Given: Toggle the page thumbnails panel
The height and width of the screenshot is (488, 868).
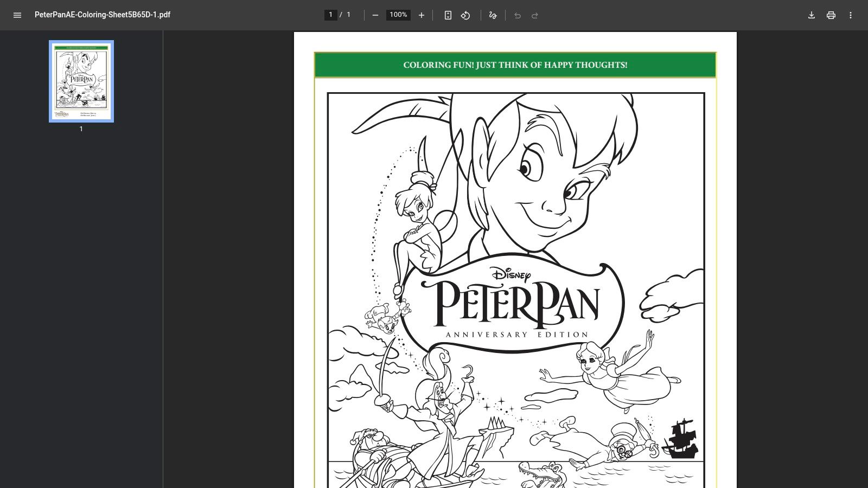Looking at the screenshot, I should pyautogui.click(x=17, y=15).
